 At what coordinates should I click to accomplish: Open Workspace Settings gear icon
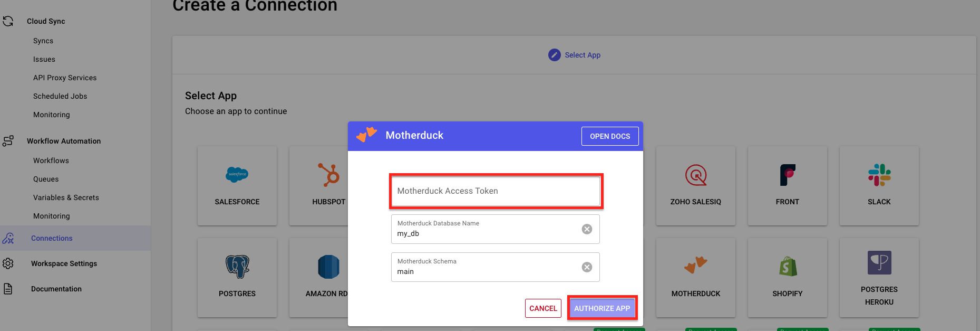point(8,263)
